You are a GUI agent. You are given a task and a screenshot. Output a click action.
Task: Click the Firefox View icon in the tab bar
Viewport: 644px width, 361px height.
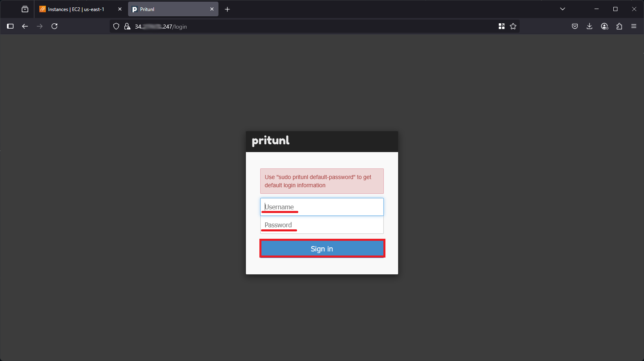click(x=25, y=9)
